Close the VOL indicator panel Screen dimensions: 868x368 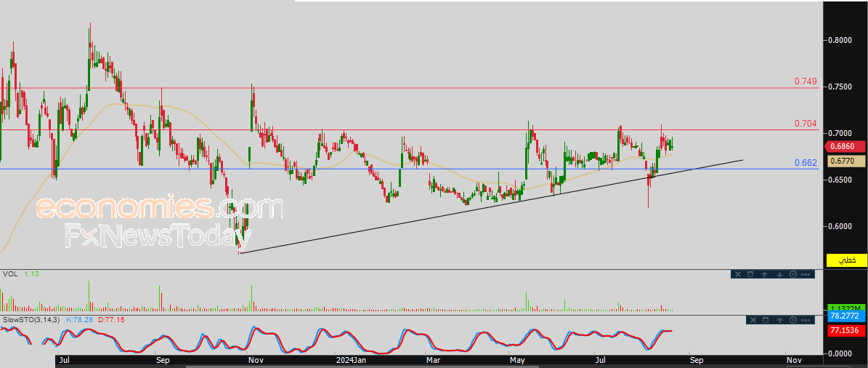737,274
